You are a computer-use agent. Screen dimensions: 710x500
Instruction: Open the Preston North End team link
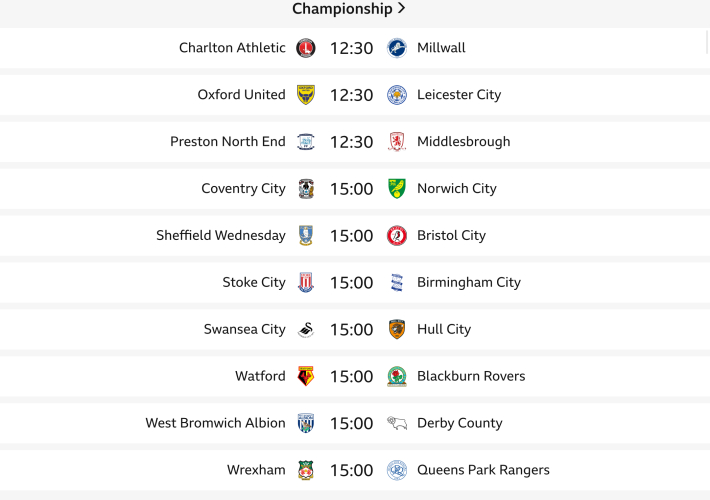point(227,142)
